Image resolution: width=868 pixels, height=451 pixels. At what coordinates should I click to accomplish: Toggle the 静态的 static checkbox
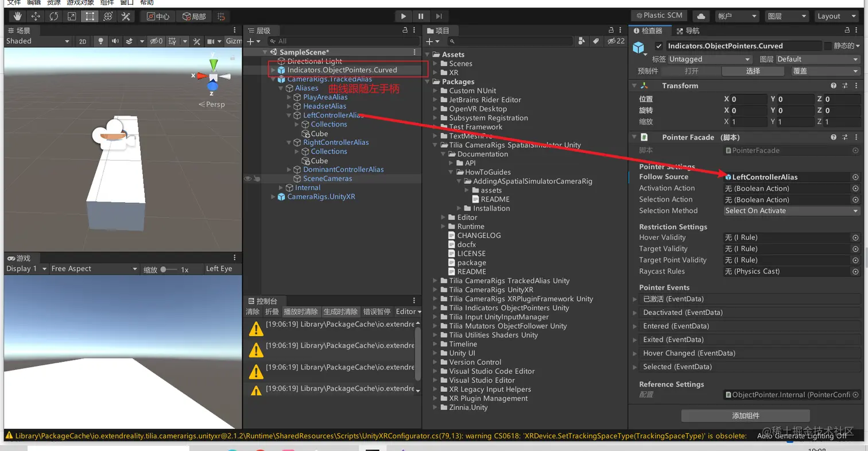(827, 46)
